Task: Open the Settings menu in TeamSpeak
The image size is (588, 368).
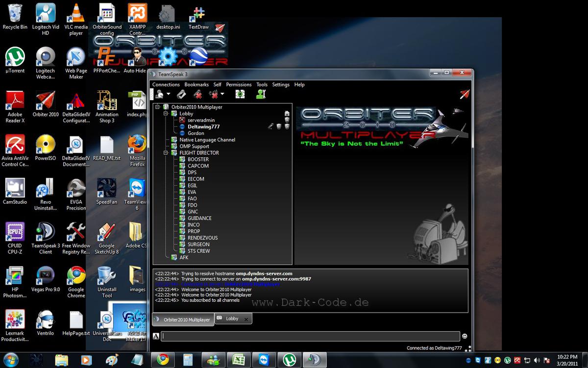Action: tap(281, 84)
